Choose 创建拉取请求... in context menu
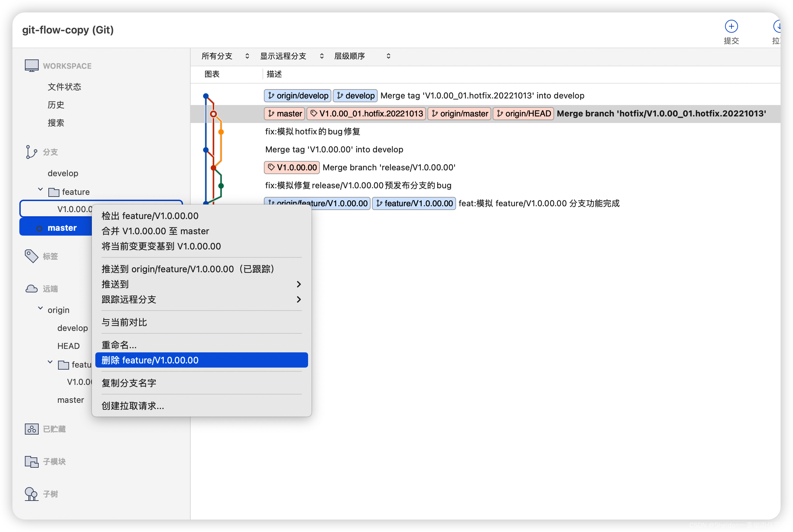This screenshot has width=793, height=532. pos(201,406)
